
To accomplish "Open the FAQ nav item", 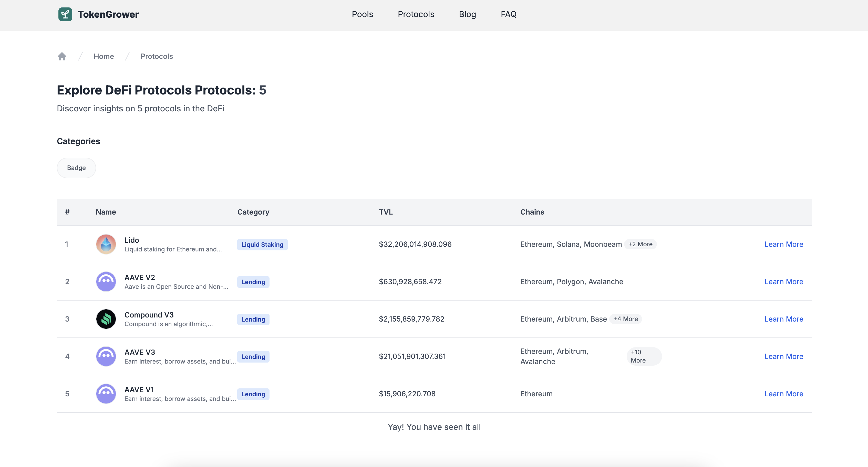I will coord(509,14).
